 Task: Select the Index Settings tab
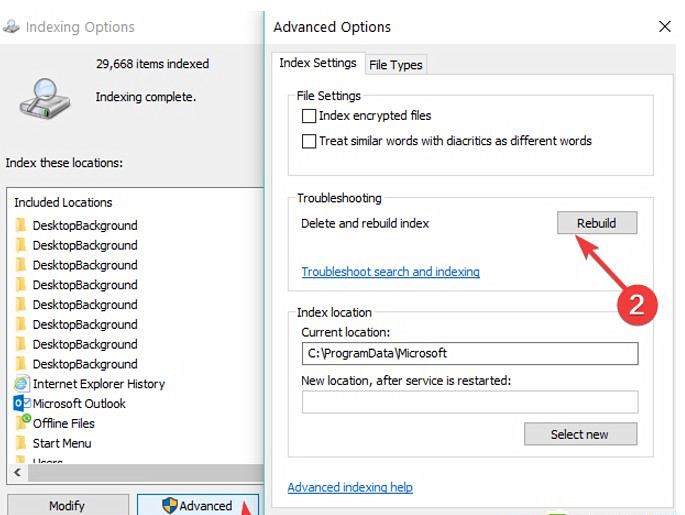(318, 63)
